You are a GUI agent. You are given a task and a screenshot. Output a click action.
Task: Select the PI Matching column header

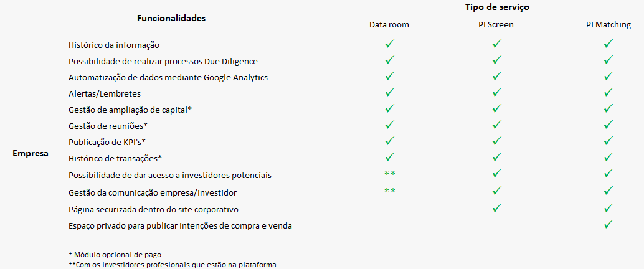click(x=608, y=25)
